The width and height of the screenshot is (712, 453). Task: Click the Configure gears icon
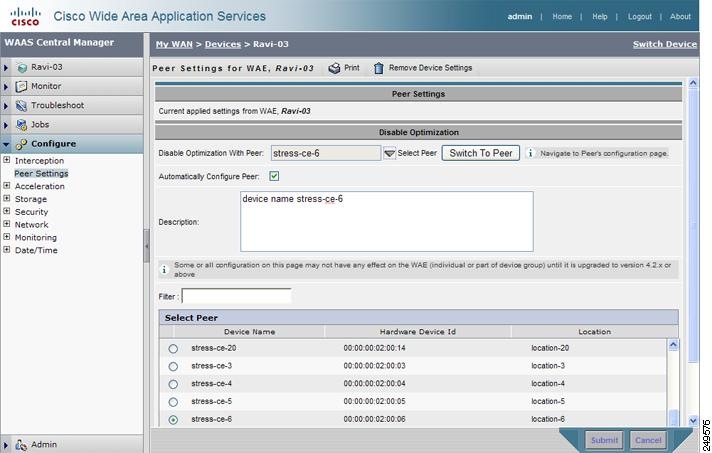[21, 144]
